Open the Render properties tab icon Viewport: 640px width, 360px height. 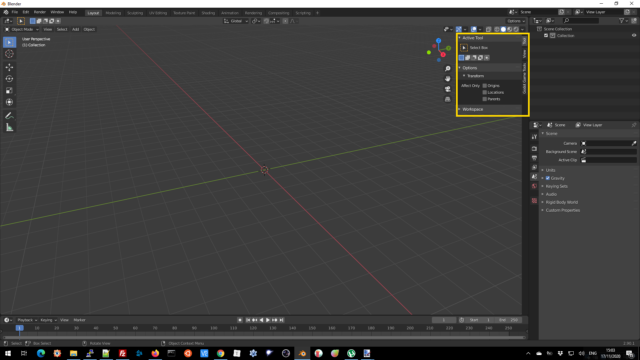534,149
